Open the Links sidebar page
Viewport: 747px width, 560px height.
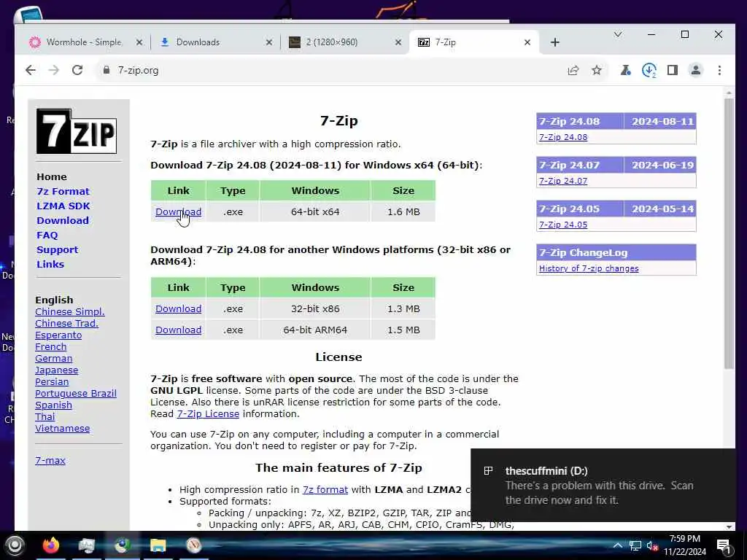tap(50, 264)
